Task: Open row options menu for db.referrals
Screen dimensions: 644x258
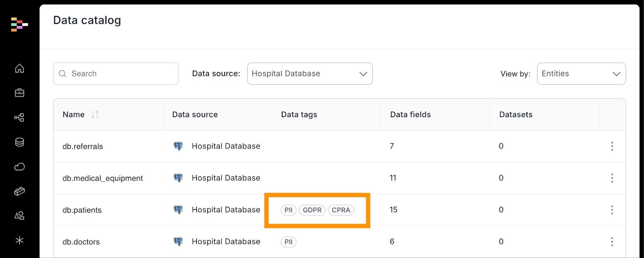Action: 612,146
